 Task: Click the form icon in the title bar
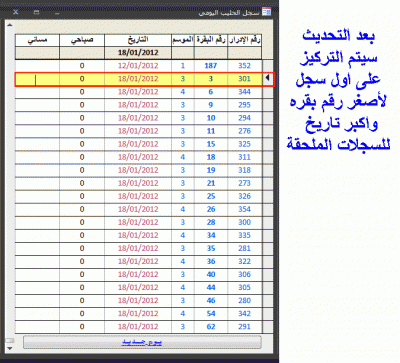click(266, 12)
